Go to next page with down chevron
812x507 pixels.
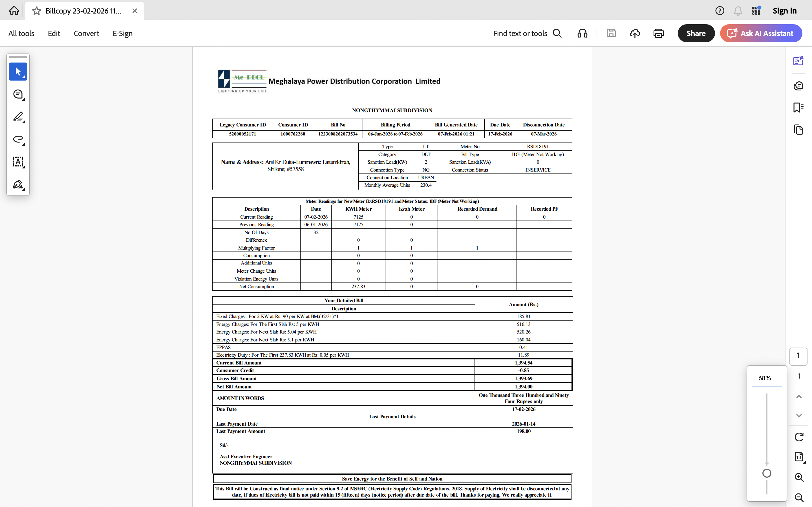(799, 415)
